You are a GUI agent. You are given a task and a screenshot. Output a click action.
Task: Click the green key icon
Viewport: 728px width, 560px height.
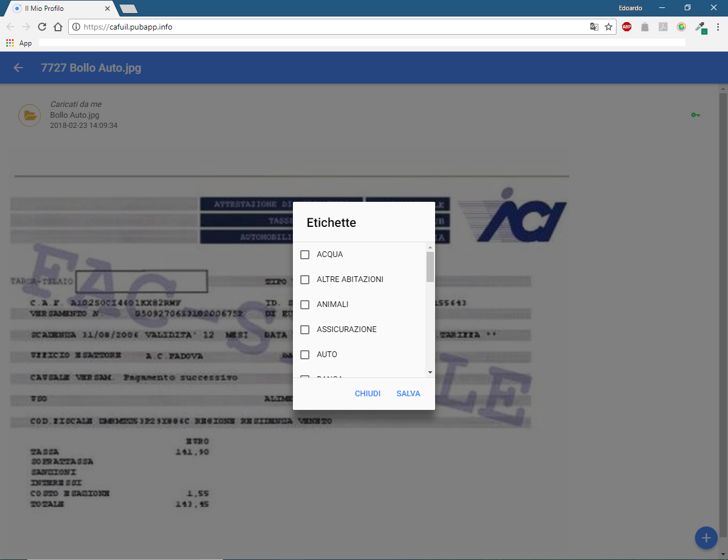(x=696, y=115)
